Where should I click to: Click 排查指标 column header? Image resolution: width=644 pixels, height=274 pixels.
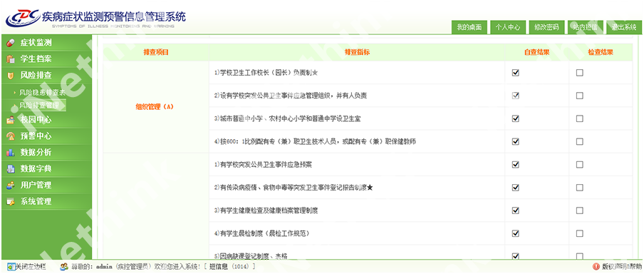(x=357, y=53)
